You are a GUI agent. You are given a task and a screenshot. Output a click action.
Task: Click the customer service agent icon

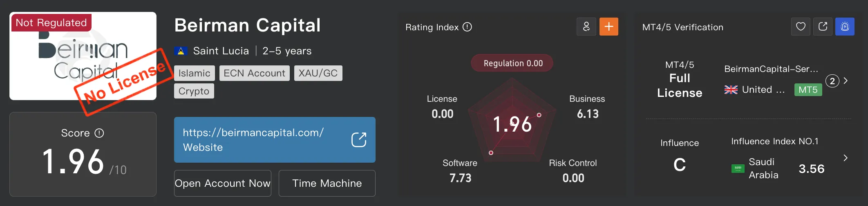[x=586, y=27]
